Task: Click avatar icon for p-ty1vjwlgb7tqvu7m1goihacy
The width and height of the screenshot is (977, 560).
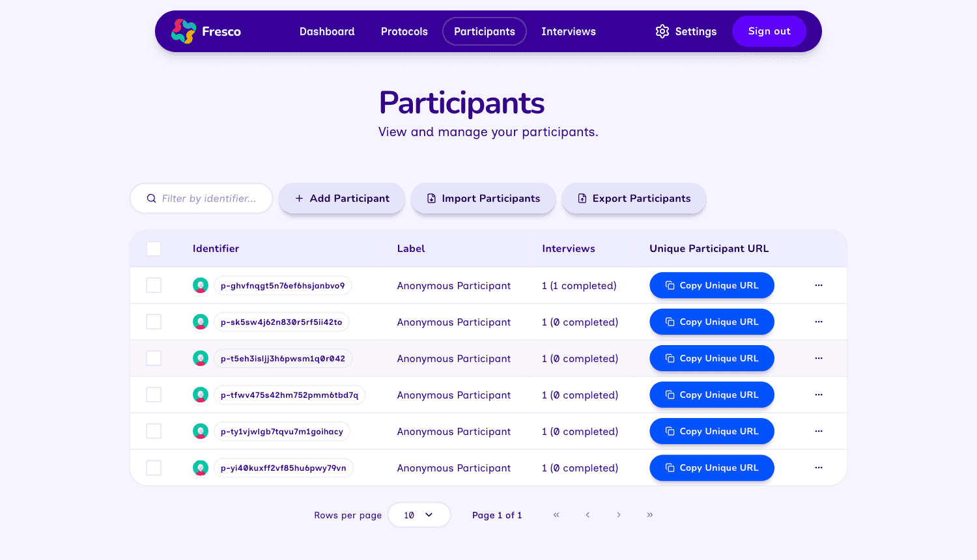Action: (x=201, y=431)
